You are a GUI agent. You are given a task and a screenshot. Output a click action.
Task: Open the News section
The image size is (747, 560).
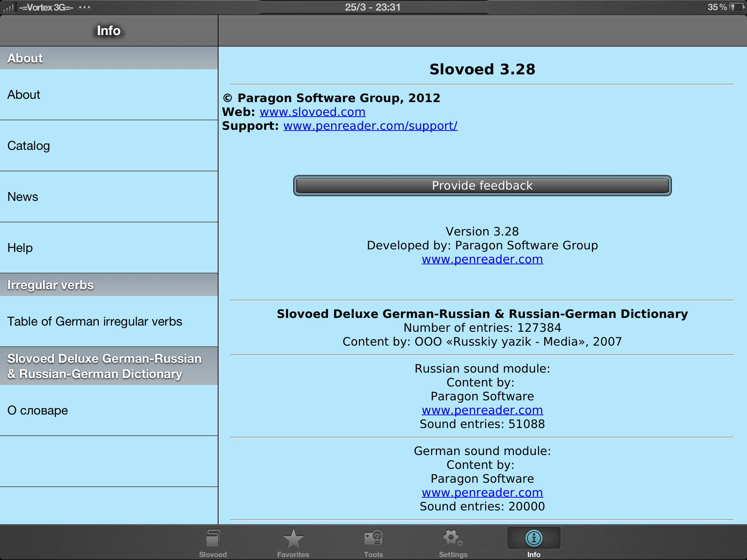108,196
